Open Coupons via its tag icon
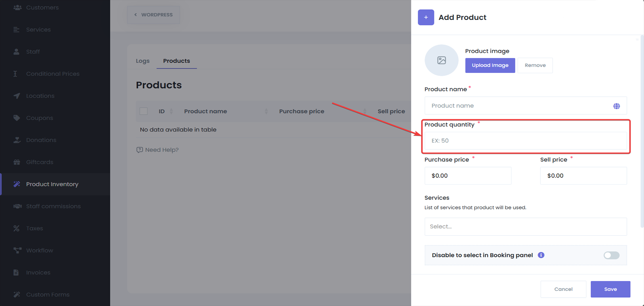 [16, 118]
